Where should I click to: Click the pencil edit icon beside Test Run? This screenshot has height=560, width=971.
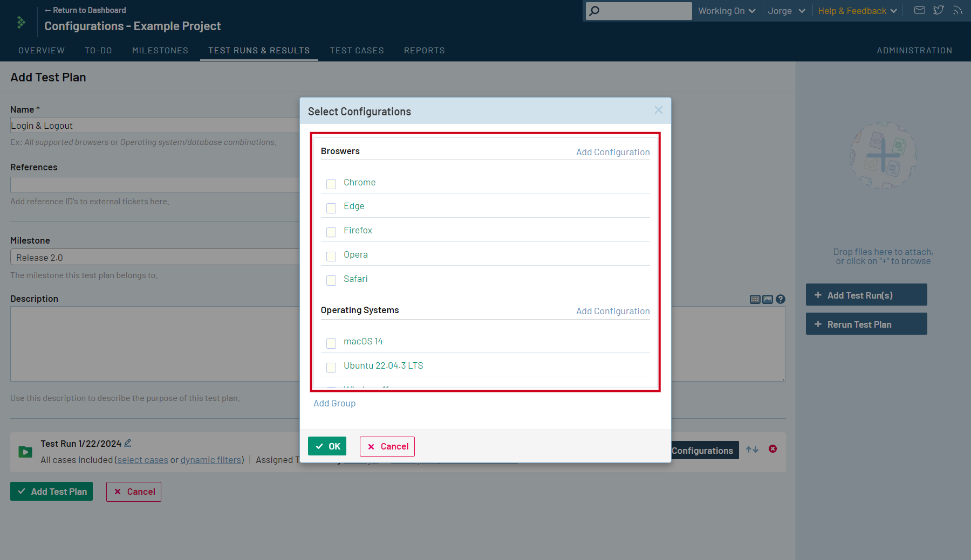128,443
